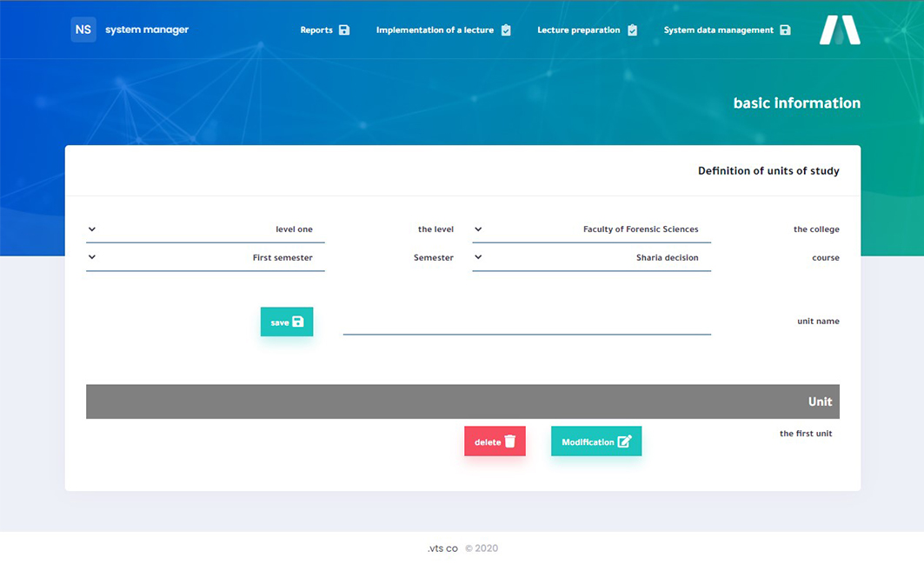This screenshot has width=924, height=564.
Task: Open the Lecture preparation menu
Action: click(x=587, y=30)
